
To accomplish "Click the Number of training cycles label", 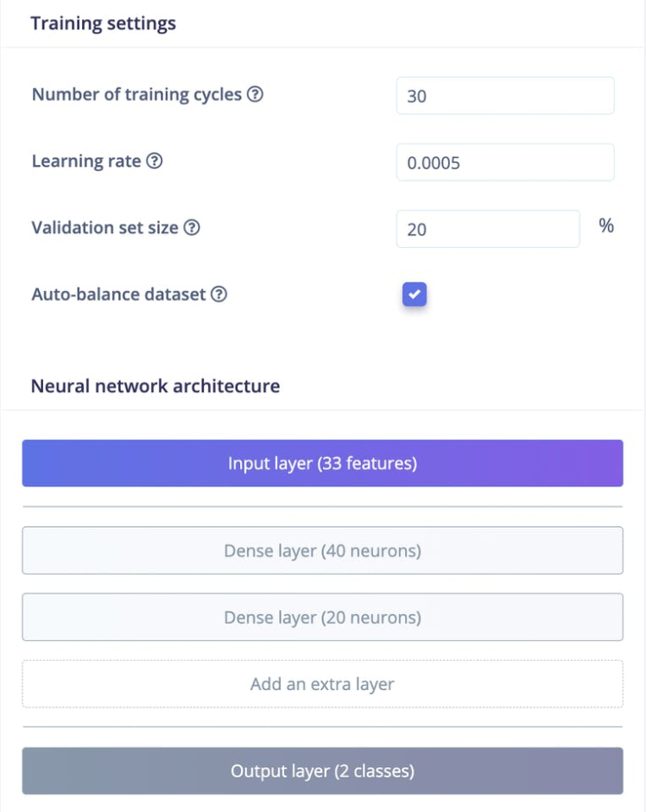I will pyautogui.click(x=136, y=95).
